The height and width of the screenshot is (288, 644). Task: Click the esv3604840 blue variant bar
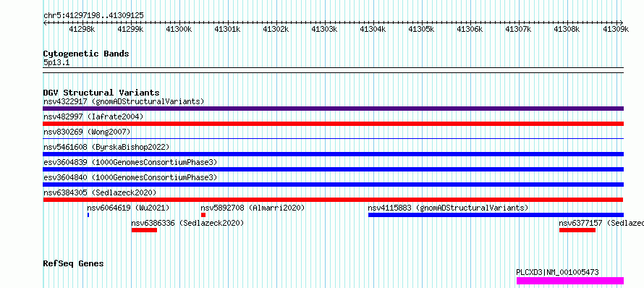pos(333,185)
